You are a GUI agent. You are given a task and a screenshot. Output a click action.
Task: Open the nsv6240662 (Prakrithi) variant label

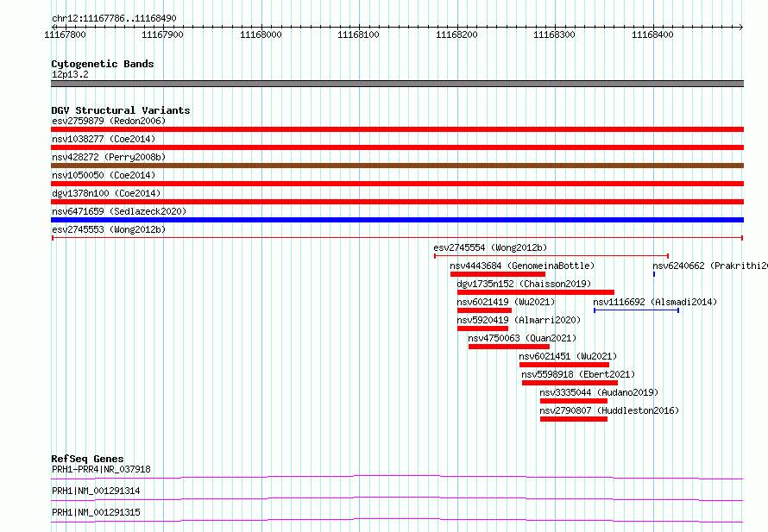(709, 266)
